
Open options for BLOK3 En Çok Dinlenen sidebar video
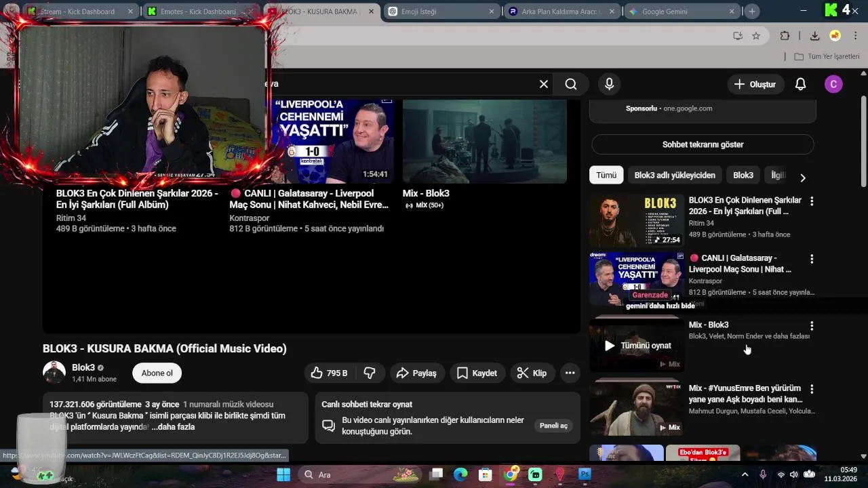tap(812, 201)
